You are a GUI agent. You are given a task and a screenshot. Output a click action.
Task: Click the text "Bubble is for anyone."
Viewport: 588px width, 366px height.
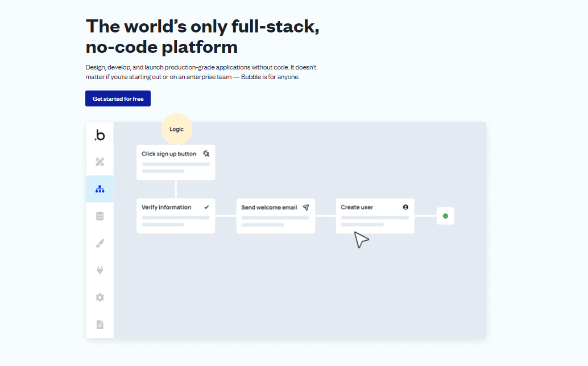click(270, 77)
